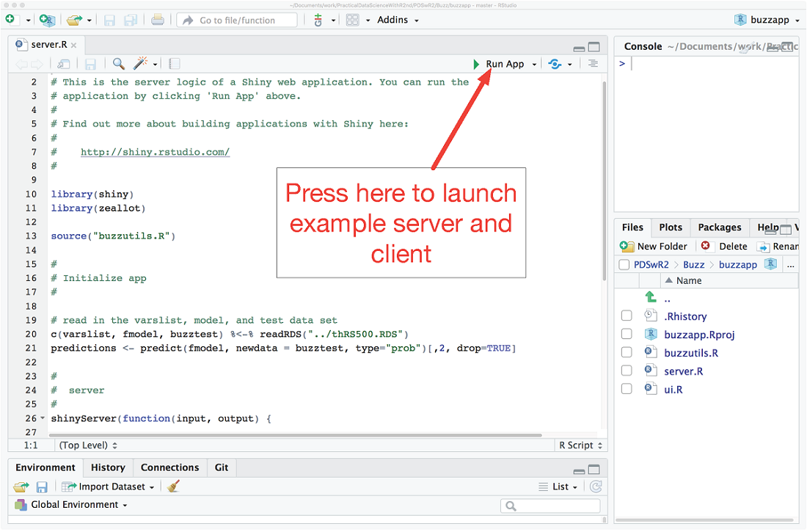Select the History tab

(108, 467)
